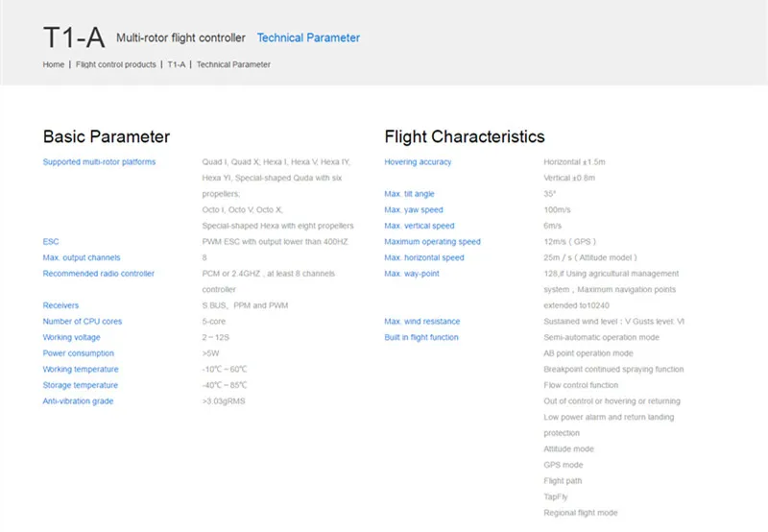Click the Working voltage label
This screenshot has height=532, width=768.
point(71,337)
